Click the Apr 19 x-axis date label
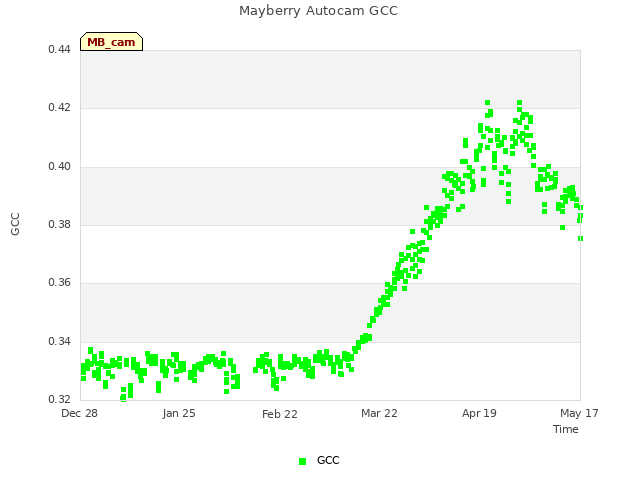Viewport: 640px width, 480px height. pos(479,413)
